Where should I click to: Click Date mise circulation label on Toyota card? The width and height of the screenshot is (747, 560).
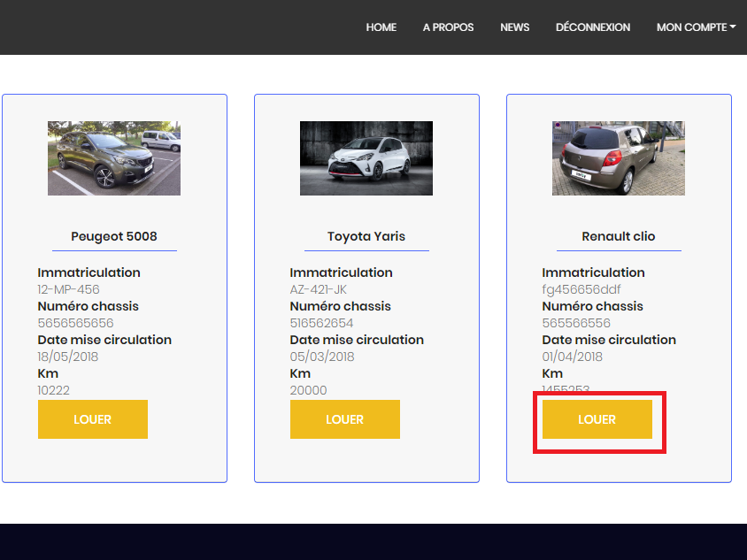click(357, 340)
